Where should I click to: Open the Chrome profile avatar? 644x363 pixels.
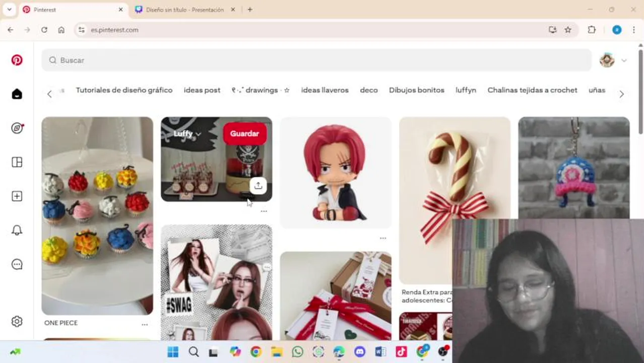point(617,30)
